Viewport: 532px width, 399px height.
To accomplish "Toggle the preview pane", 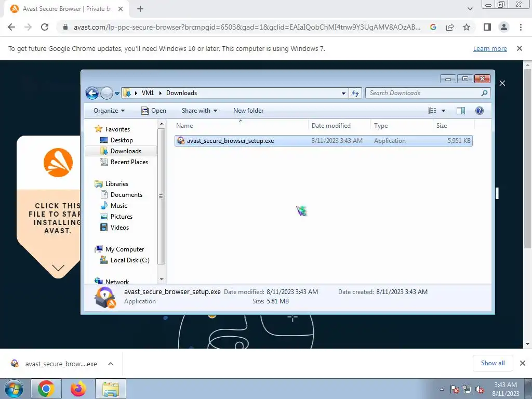I will [x=461, y=111].
